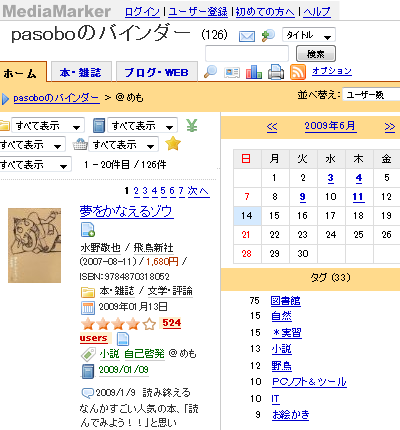Select calendar date 3

coord(330,178)
